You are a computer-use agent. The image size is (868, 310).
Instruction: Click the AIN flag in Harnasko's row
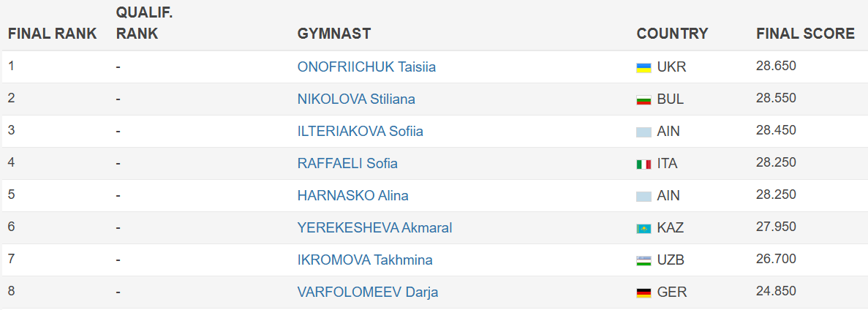644,196
